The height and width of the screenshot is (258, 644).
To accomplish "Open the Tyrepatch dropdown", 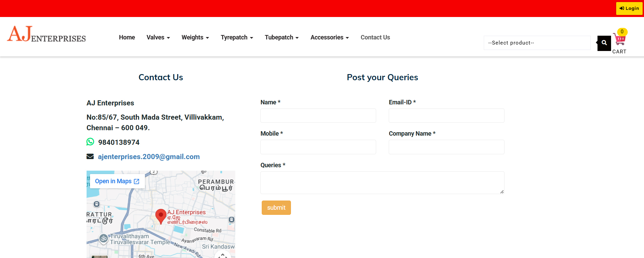I will point(237,37).
